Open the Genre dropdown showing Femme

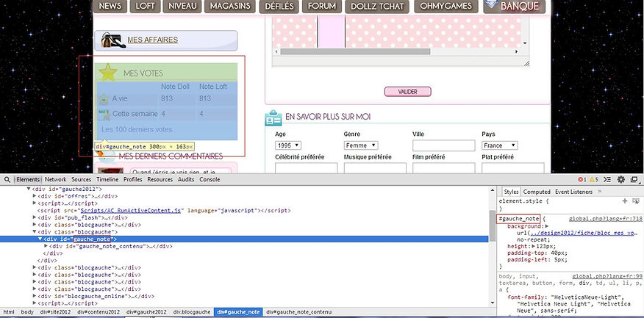pos(361,145)
